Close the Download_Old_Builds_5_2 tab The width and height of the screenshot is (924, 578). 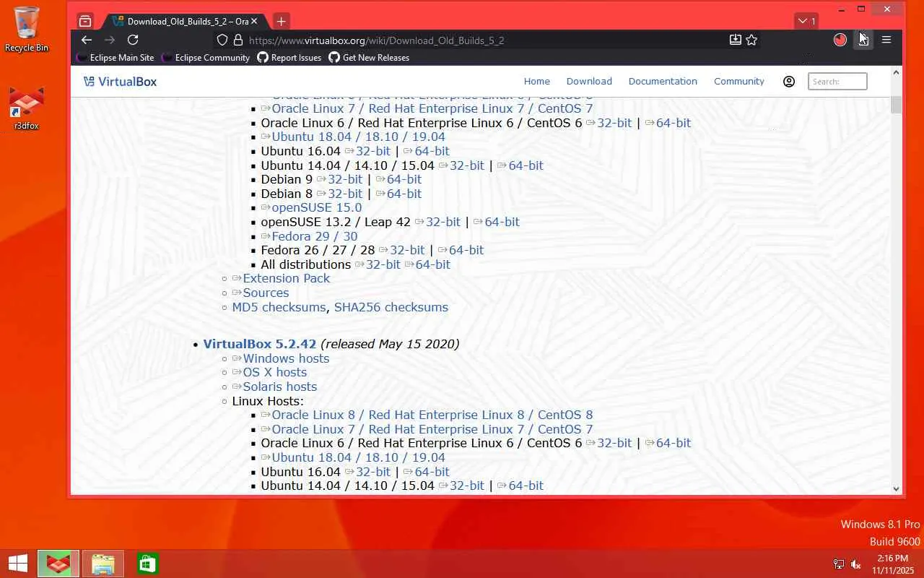click(x=254, y=21)
